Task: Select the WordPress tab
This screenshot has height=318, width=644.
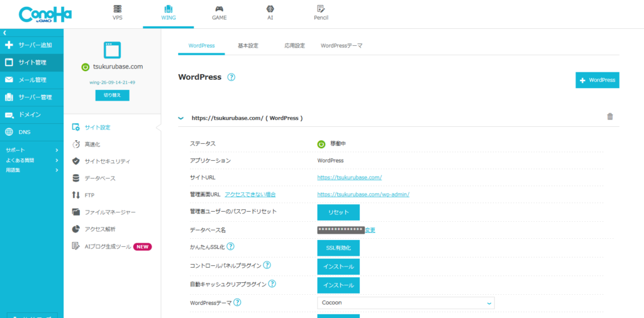Action: 201,45
